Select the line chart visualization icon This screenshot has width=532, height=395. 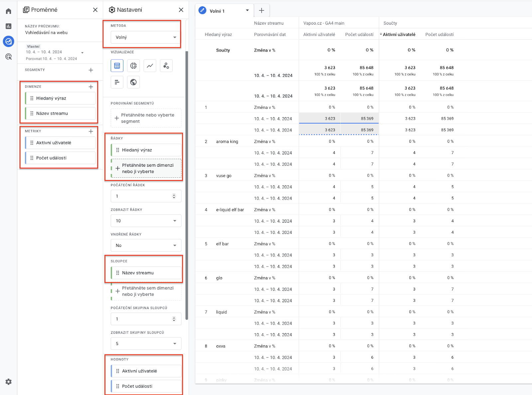click(x=150, y=66)
